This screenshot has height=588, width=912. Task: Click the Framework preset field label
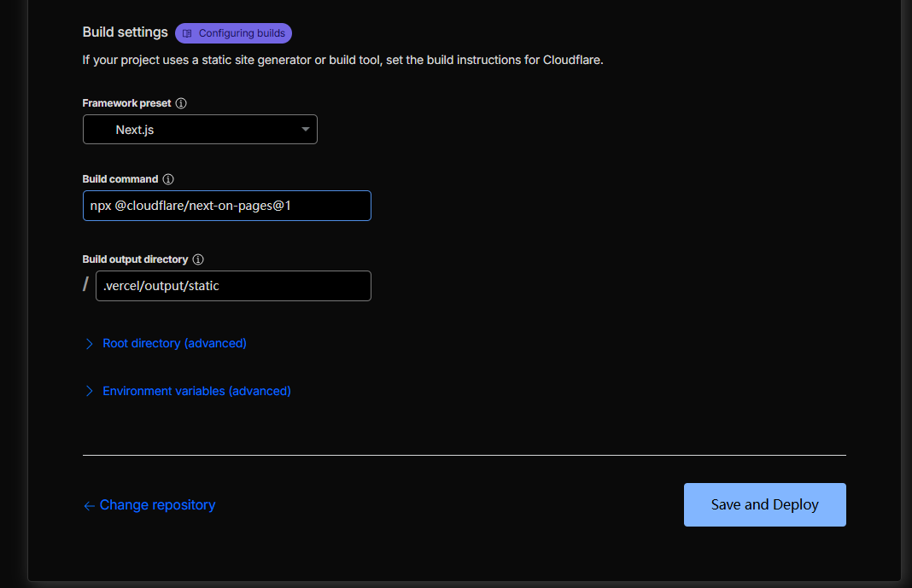pos(126,103)
